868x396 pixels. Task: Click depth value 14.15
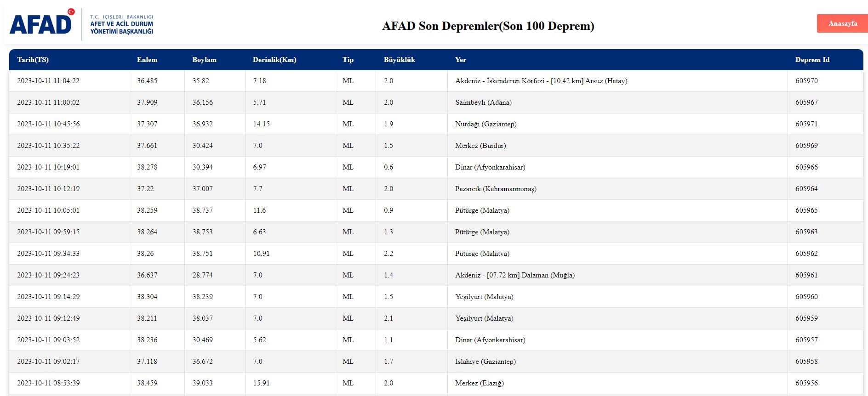coord(261,124)
